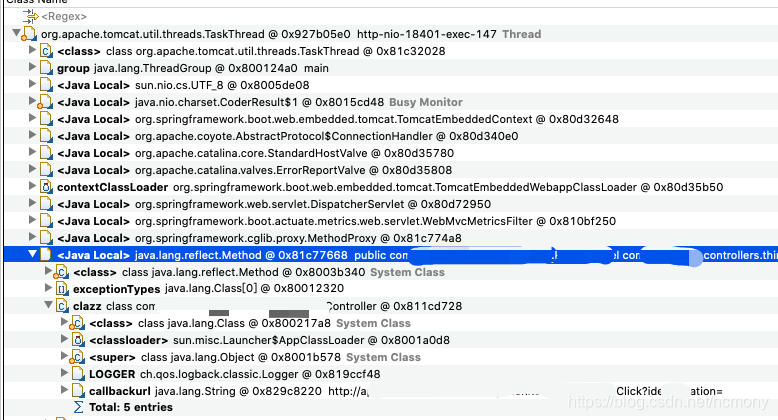Click the LOGGER object icon
Screen dimensions: 778x420
[78, 374]
